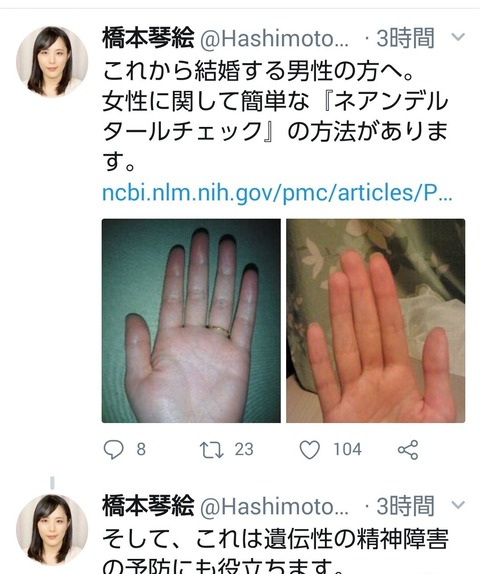This screenshot has height=574, width=480.
Task: Open the second tweet starting そして
Action: [275, 553]
